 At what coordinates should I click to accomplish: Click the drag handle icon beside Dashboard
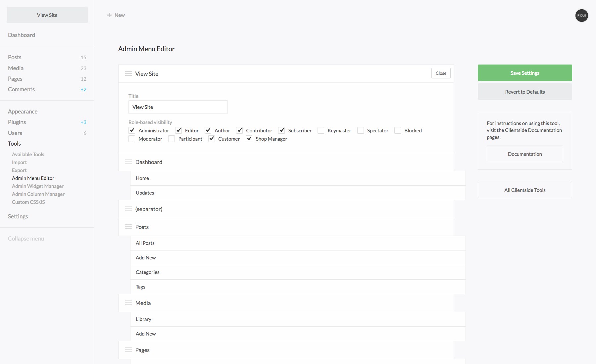[128, 162]
